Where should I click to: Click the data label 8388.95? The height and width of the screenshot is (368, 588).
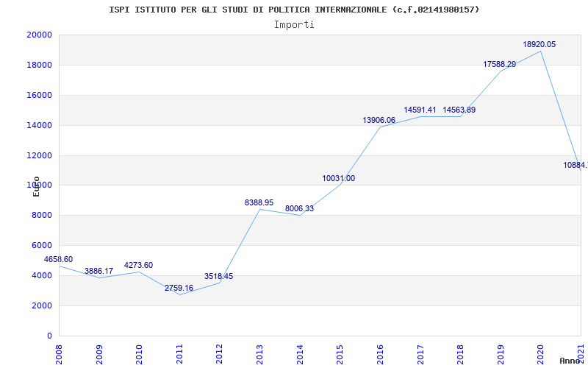[259, 203]
